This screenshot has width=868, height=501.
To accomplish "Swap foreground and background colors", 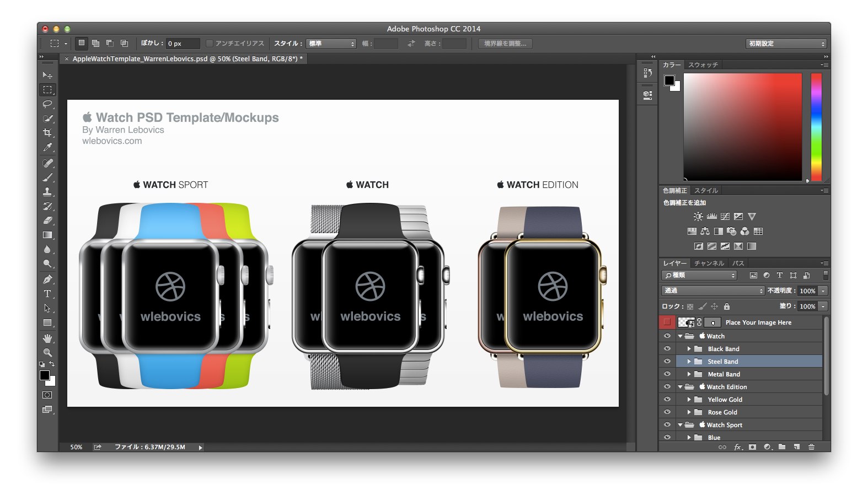I will (52, 364).
